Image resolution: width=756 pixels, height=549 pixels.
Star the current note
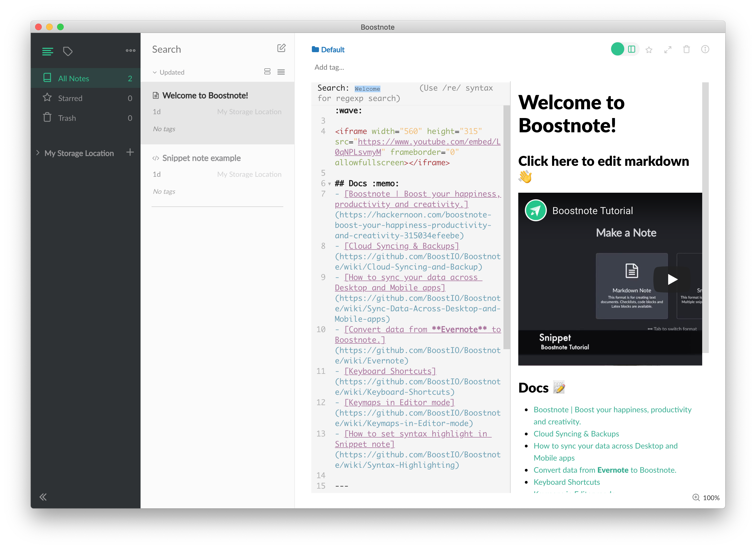tap(649, 49)
